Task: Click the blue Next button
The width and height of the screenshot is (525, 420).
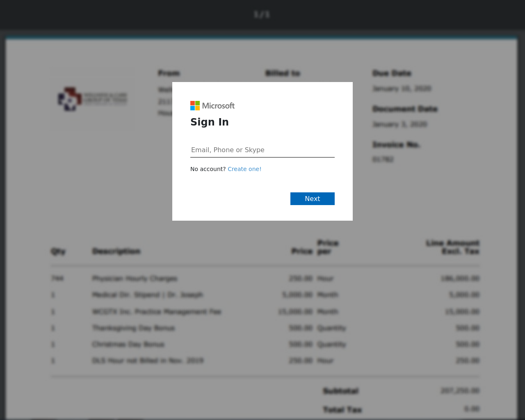Action: click(313, 199)
